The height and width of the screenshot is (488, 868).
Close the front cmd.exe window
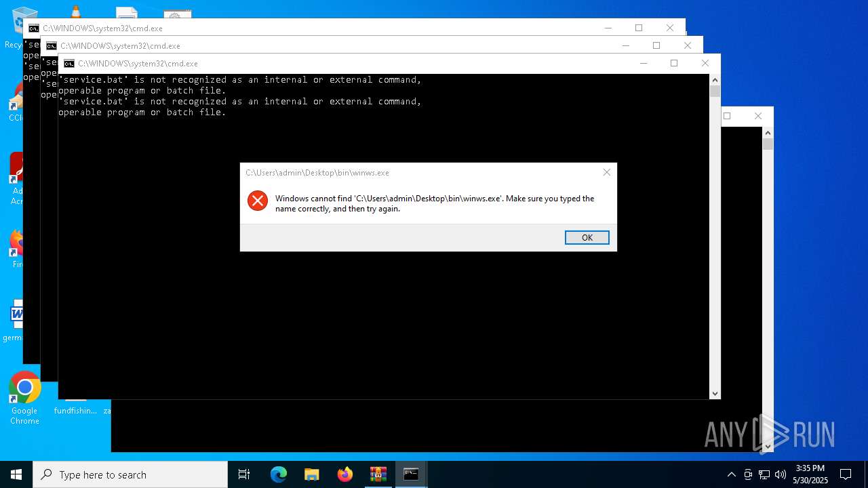click(705, 63)
